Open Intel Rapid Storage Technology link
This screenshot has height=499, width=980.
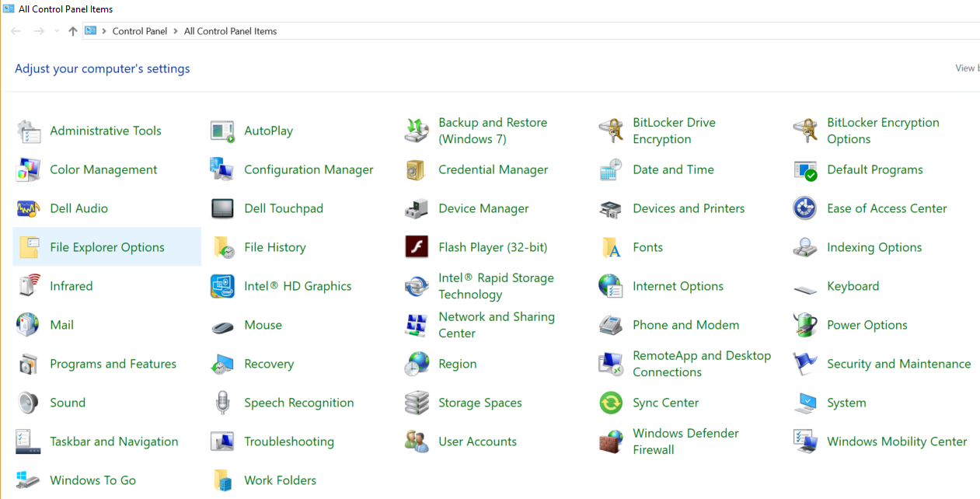pos(496,287)
